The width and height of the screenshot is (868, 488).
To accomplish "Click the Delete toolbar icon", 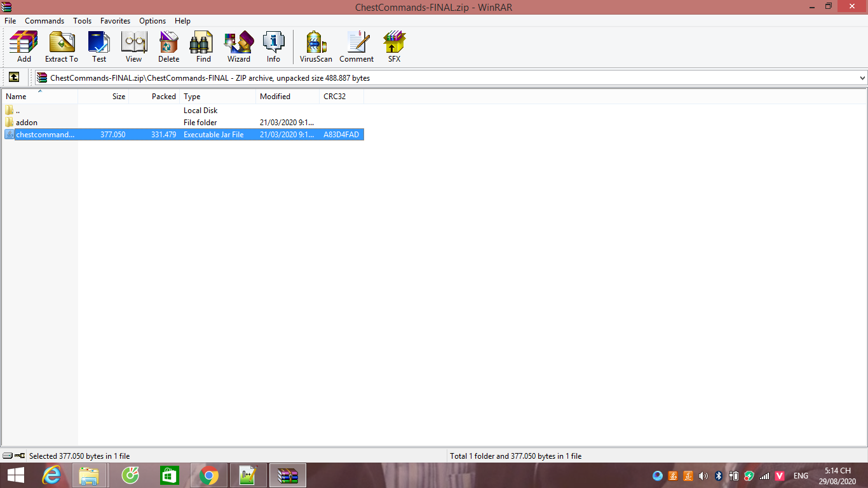I will [x=168, y=47].
